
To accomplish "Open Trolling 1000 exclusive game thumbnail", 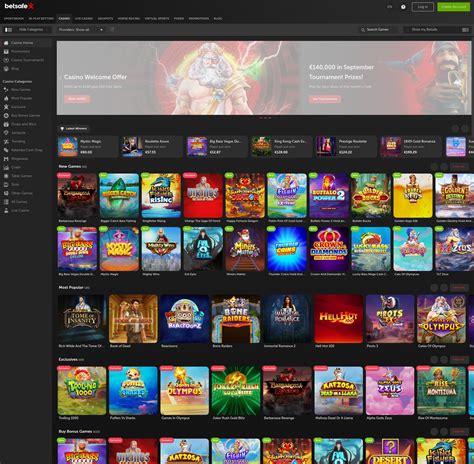I will coord(82,391).
